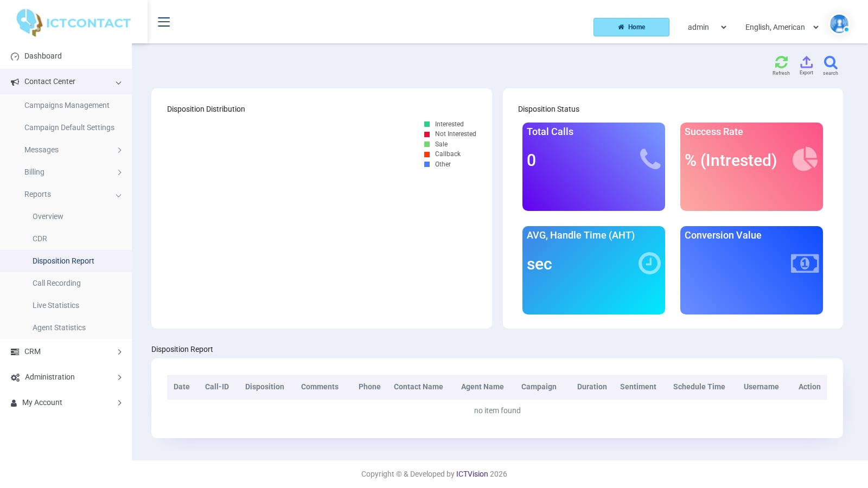
Task: Click the Schedule Time column header
Action: tap(699, 387)
